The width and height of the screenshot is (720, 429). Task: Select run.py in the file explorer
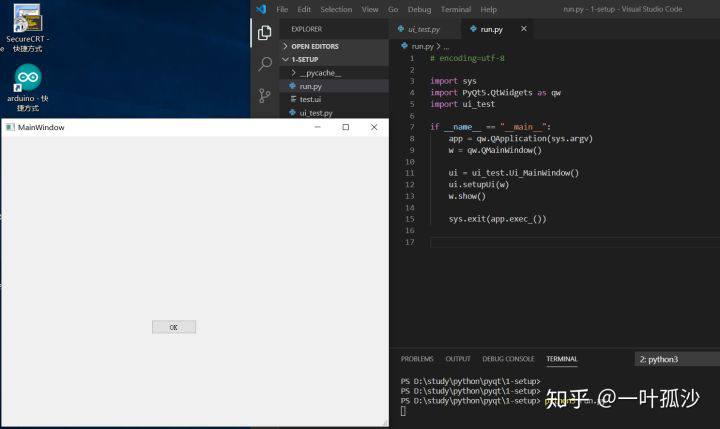tap(334, 86)
